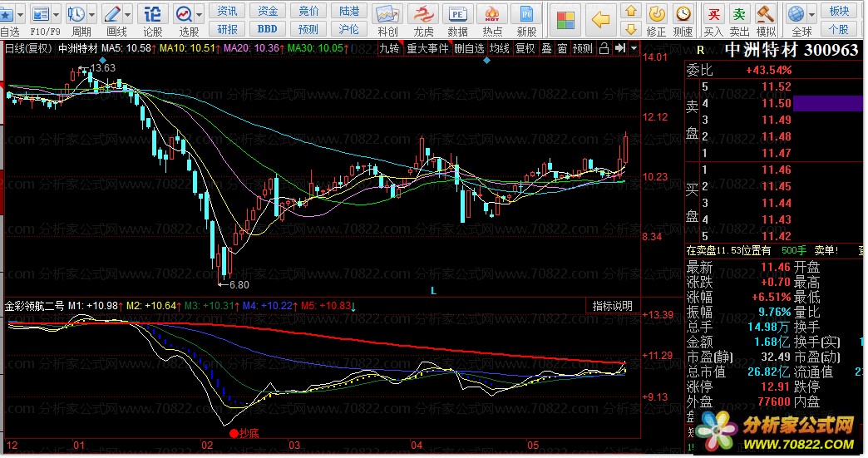Click the 预测 button under 竞价

[x=308, y=29]
